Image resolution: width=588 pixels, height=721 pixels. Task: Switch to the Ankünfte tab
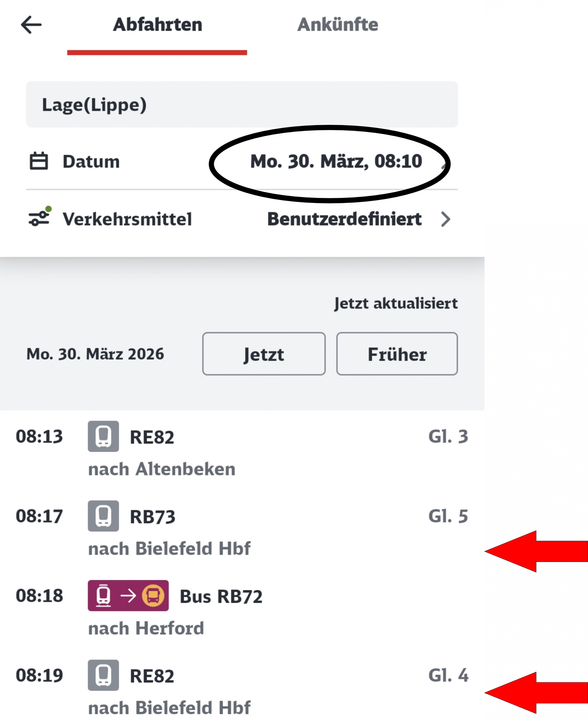tap(337, 25)
